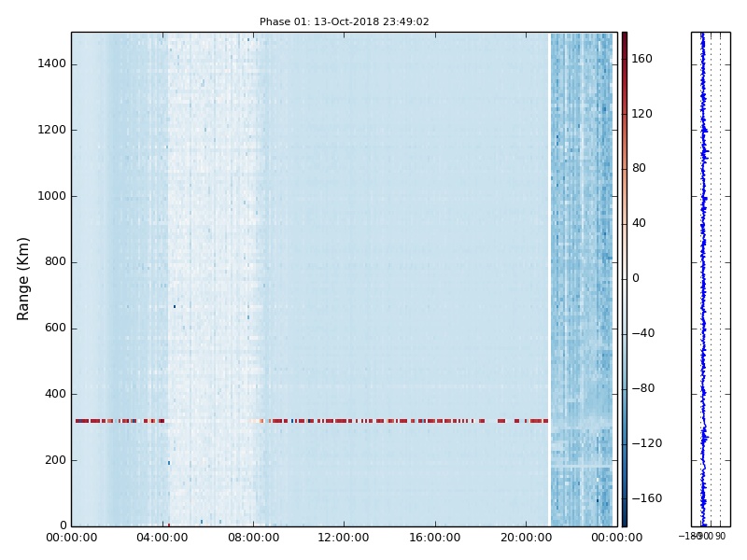
Task: Click the 20:00:00 time axis label
Action: tap(526, 538)
